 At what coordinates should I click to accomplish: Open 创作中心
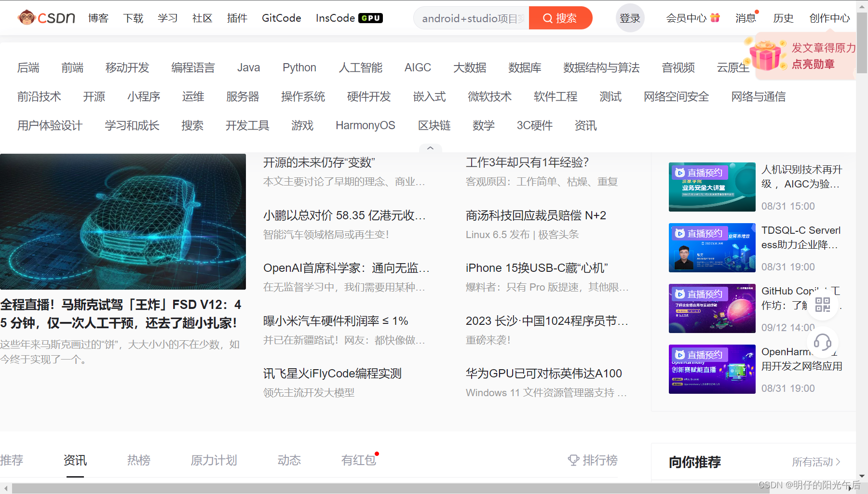pos(829,18)
